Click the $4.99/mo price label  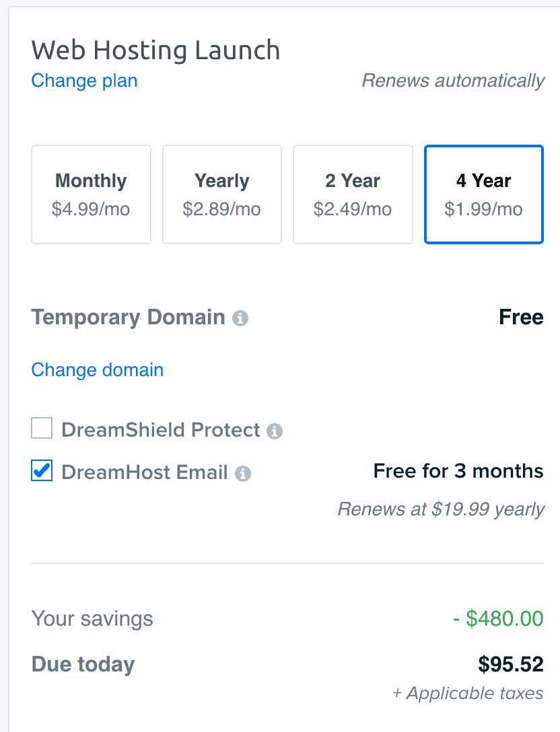(x=91, y=209)
